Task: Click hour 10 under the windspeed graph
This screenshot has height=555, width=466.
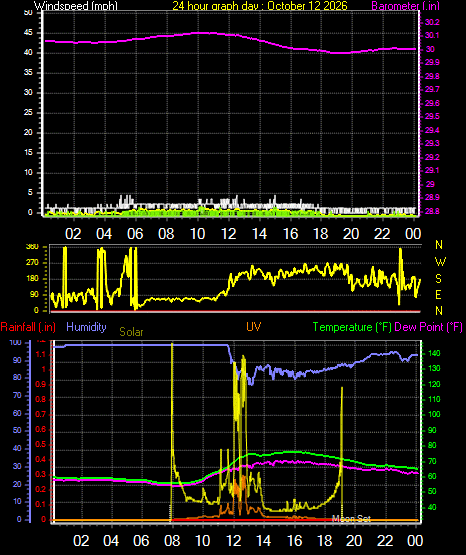Action: tap(197, 234)
